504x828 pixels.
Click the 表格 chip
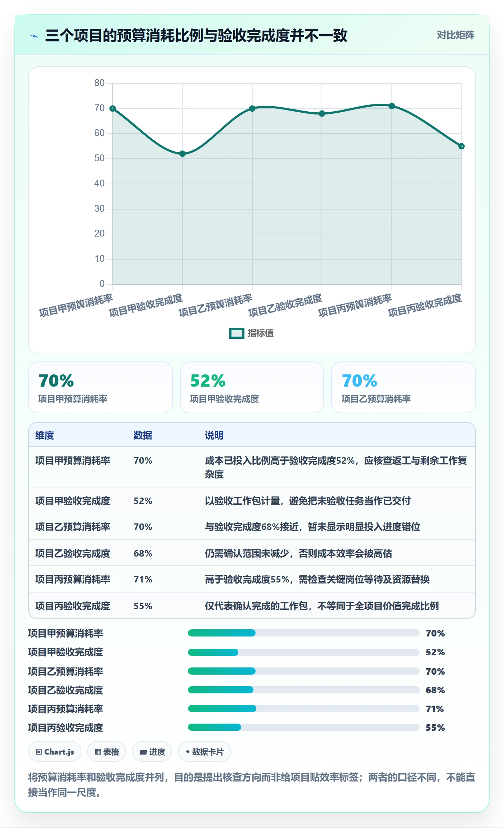107,752
